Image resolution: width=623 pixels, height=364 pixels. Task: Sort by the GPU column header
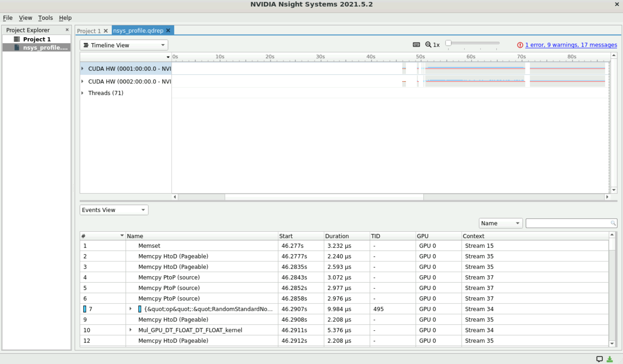438,236
